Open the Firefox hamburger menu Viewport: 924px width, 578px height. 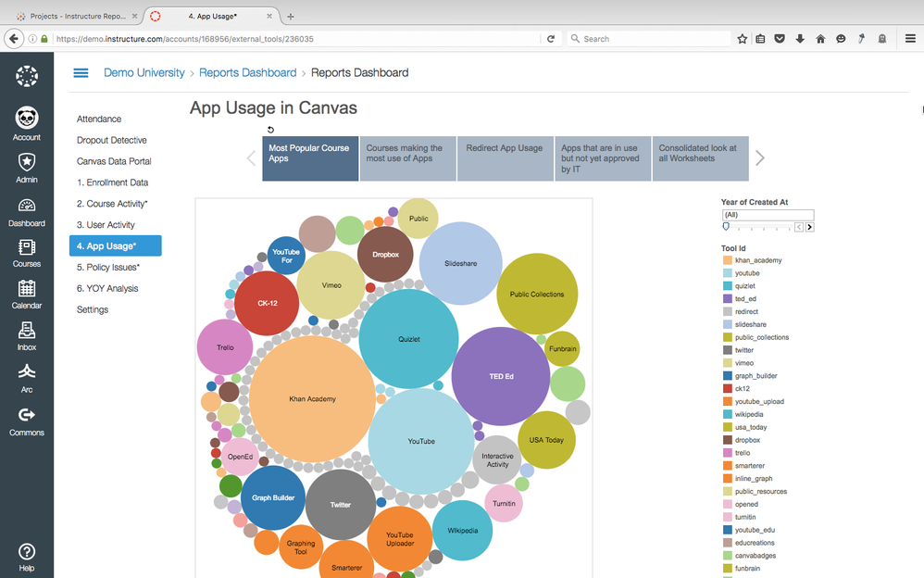click(910, 39)
